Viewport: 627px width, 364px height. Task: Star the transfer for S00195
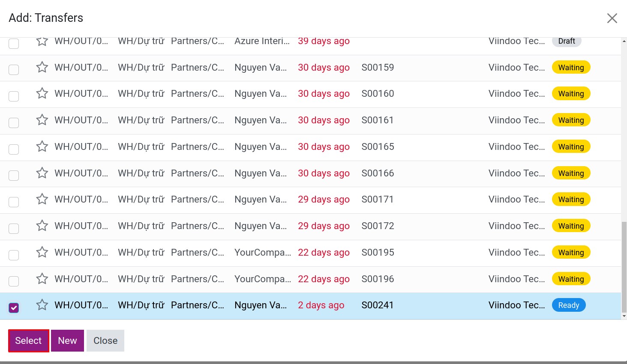(42, 252)
